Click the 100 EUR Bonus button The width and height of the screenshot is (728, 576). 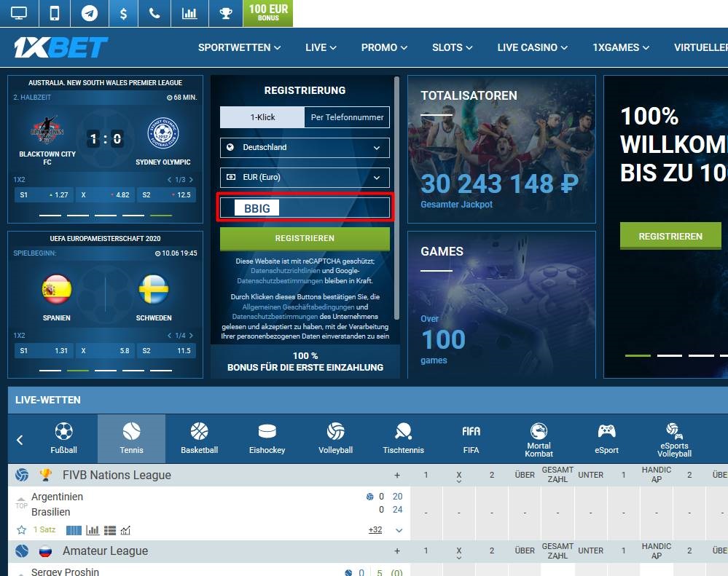268,13
